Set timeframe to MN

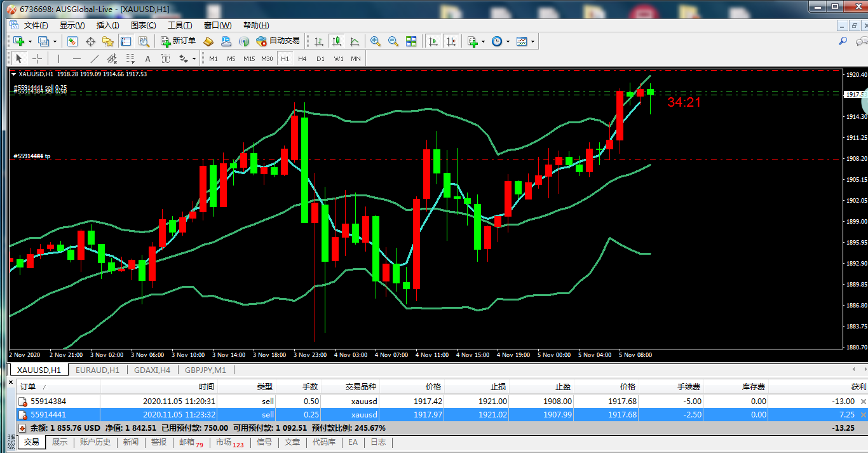point(356,58)
